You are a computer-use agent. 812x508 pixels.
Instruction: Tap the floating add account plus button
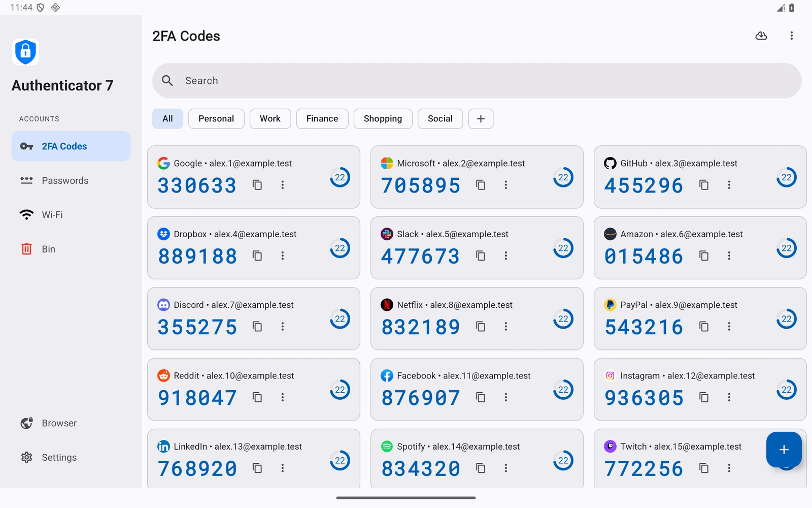tap(784, 450)
